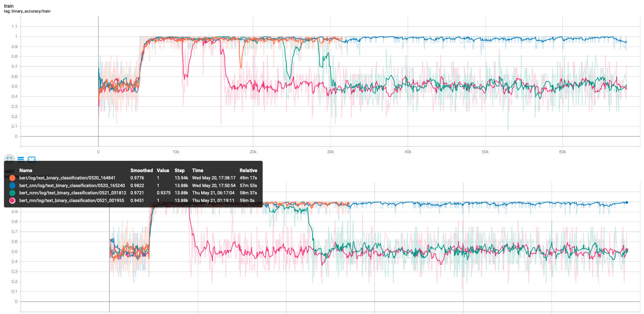This screenshot has width=644, height=314.
Task: Click the smoothed value 0.9451
Action: click(x=137, y=200)
